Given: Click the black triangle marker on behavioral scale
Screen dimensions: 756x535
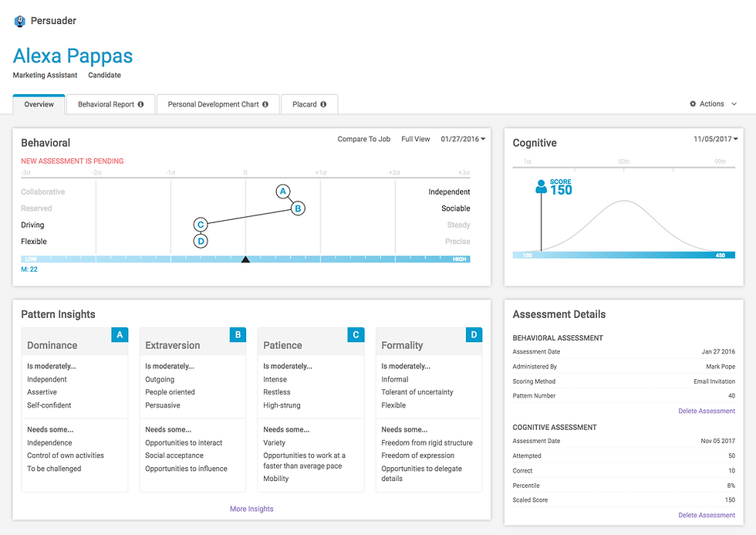Looking at the screenshot, I should 245,260.
